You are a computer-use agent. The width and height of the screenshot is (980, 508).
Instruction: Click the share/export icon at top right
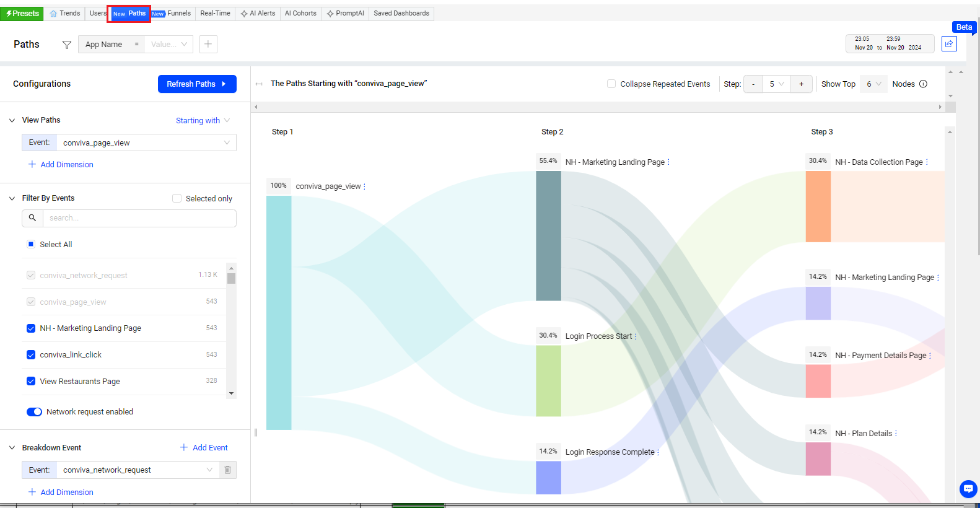coord(948,43)
